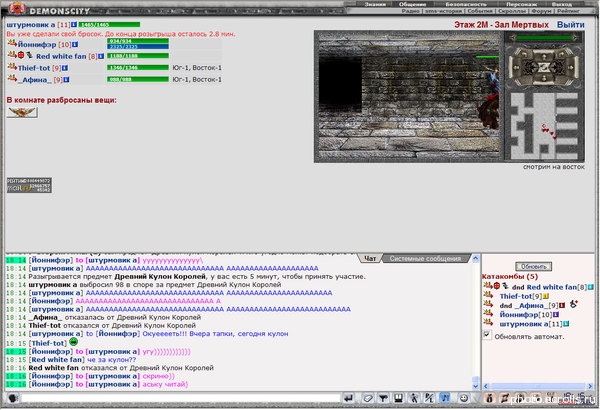Switch to the Чат tab

(x=370, y=258)
